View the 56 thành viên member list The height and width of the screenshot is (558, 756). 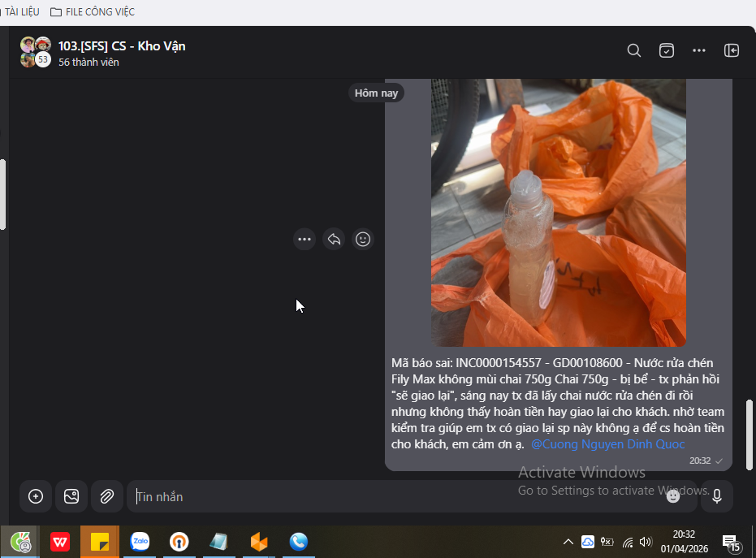(89, 63)
